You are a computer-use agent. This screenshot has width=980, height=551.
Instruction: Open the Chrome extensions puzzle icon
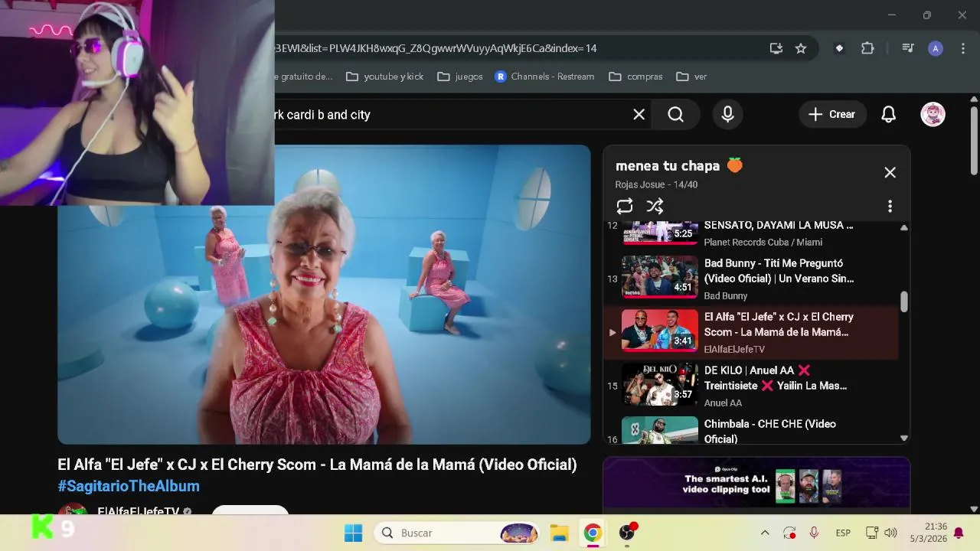[x=867, y=48]
